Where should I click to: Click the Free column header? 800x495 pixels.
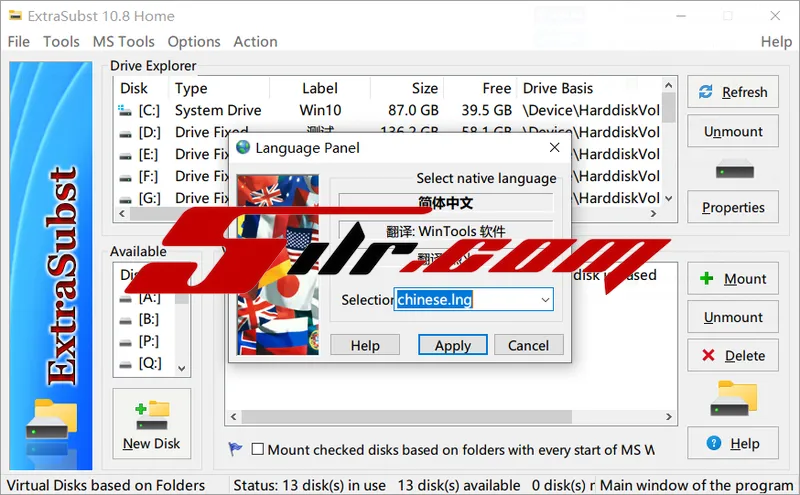point(496,88)
